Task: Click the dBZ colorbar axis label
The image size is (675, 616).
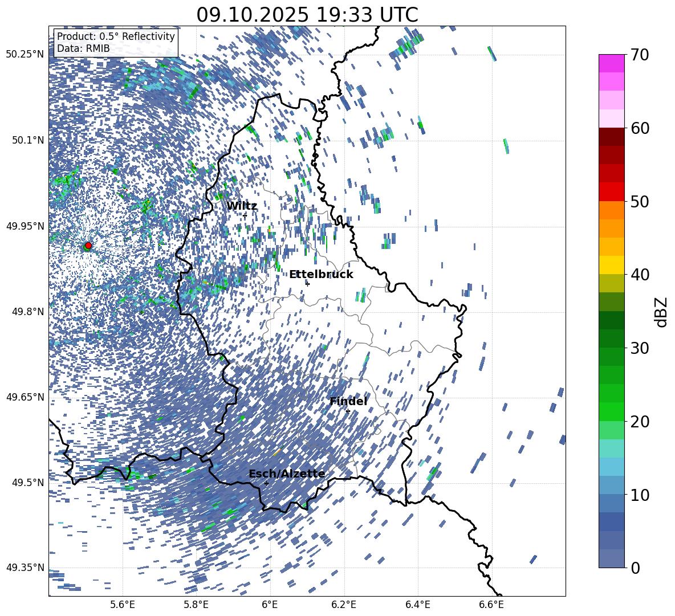Action: click(x=661, y=312)
